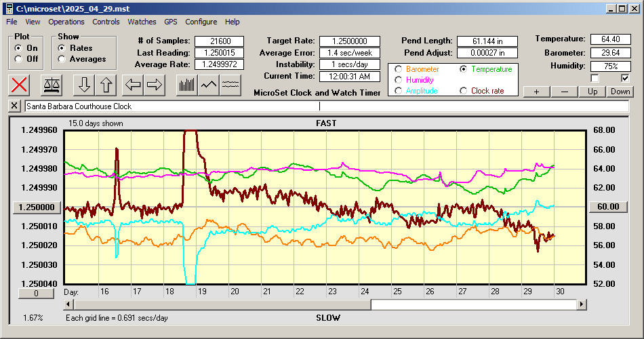
Task: Open the Configure menu
Action: (x=201, y=22)
